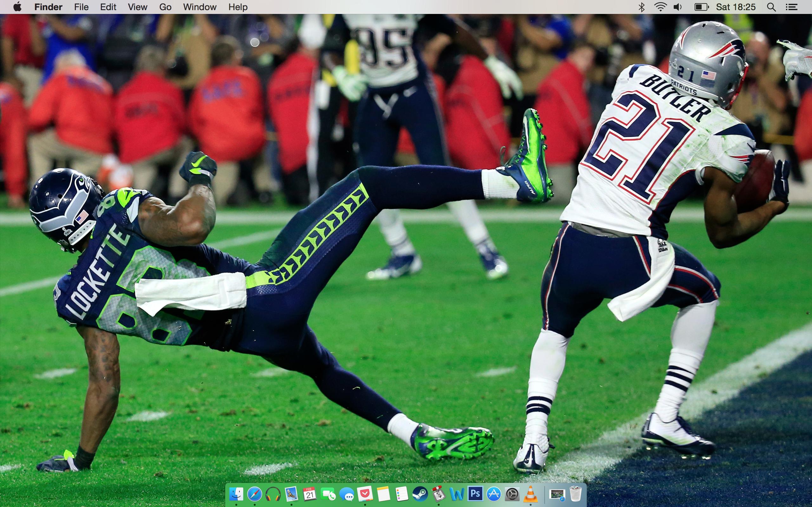This screenshot has height=507, width=812.
Task: Open Spotlight search magnifier
Action: tap(771, 7)
